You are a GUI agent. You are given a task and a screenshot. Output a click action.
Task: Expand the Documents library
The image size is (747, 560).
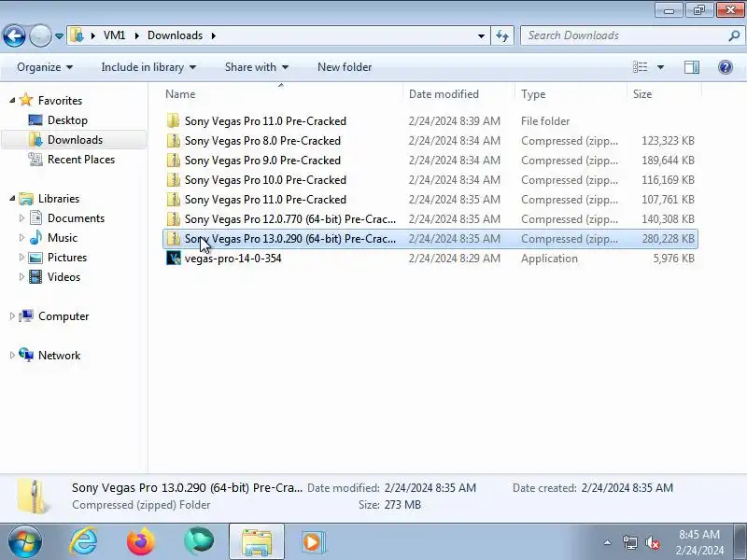pos(21,218)
